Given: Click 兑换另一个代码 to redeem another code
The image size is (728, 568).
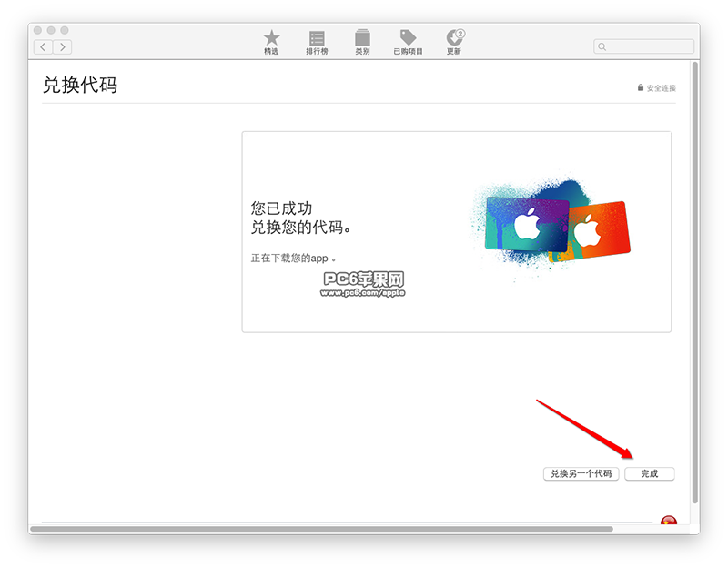Looking at the screenshot, I should [x=581, y=474].
